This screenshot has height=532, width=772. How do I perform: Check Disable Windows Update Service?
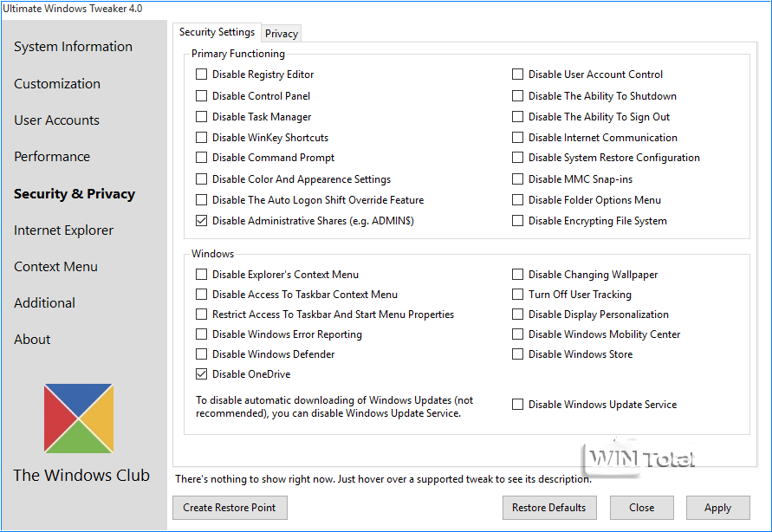pos(517,405)
